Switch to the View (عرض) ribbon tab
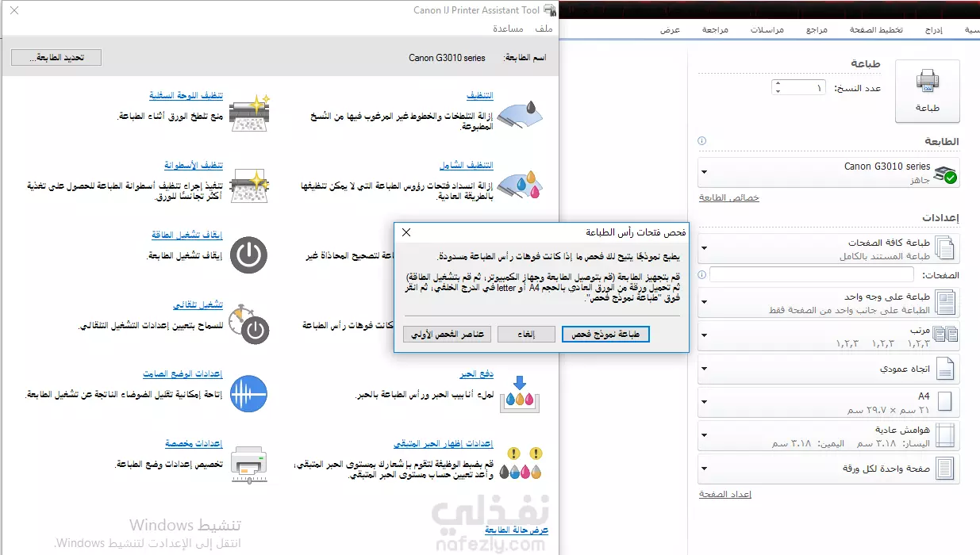This screenshot has width=980, height=555. pyautogui.click(x=671, y=29)
